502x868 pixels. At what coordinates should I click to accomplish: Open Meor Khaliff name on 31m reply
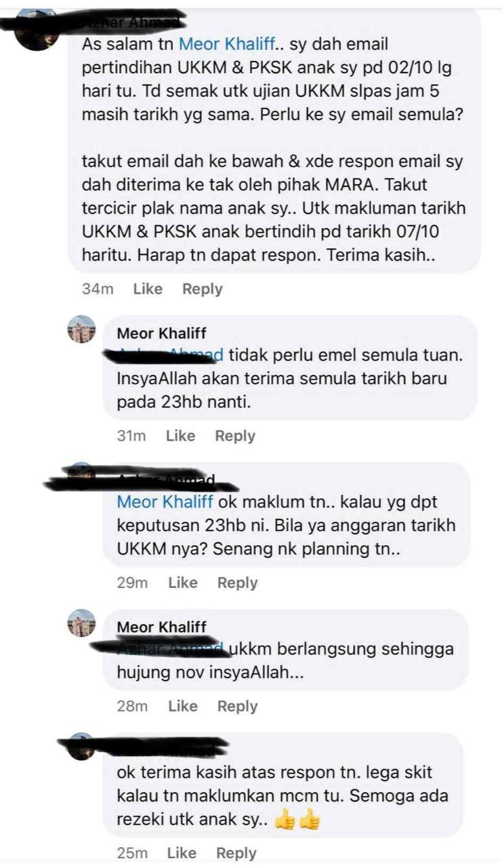pyautogui.click(x=162, y=334)
